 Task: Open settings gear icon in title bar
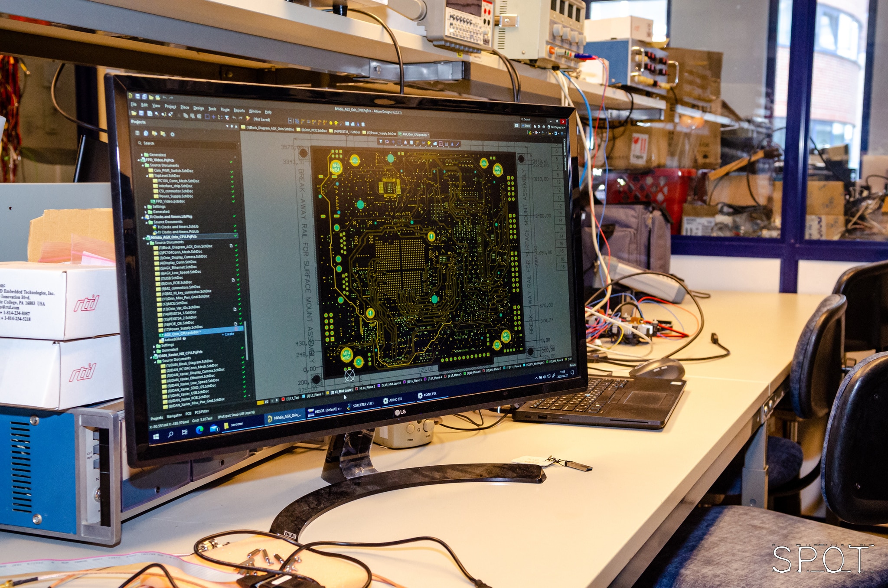[x=539, y=127]
